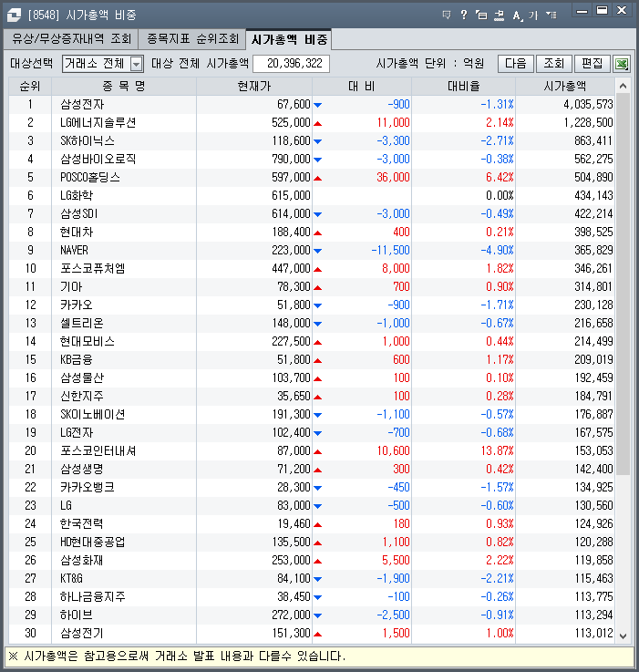The image size is (639, 672).
Task: Click the scrollbar down arrow
Action: [x=624, y=636]
